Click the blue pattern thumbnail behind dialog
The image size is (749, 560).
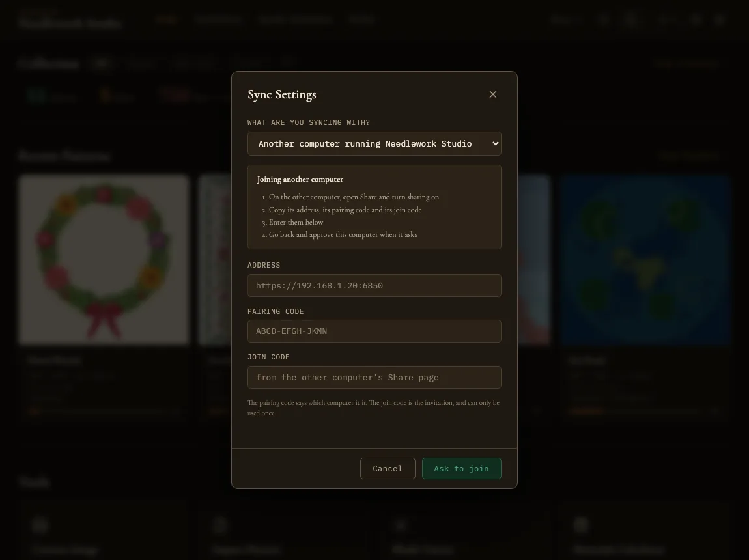tap(646, 259)
